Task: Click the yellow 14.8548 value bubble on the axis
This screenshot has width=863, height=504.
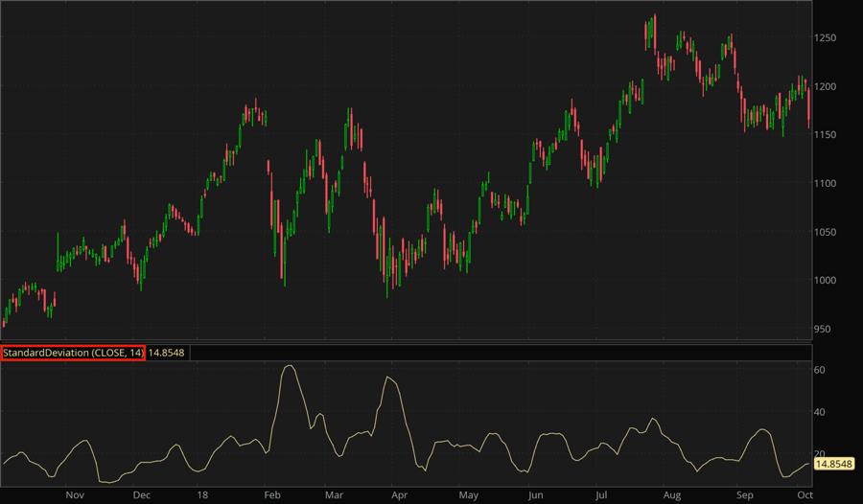Action: pyautogui.click(x=834, y=464)
